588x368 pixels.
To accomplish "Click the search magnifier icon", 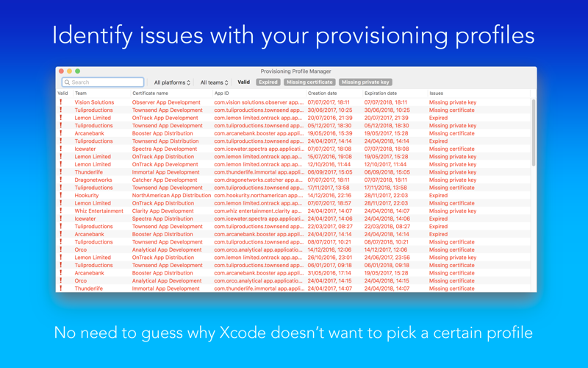I will (67, 82).
